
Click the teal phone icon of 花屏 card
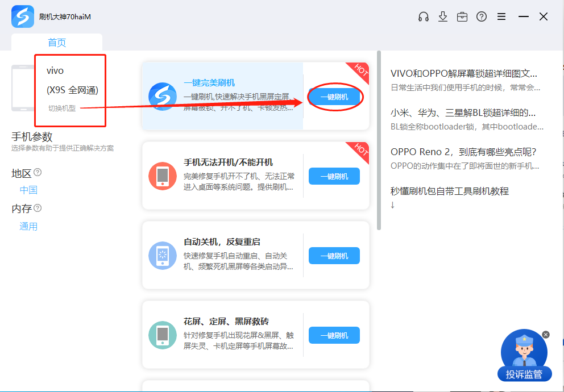click(163, 335)
